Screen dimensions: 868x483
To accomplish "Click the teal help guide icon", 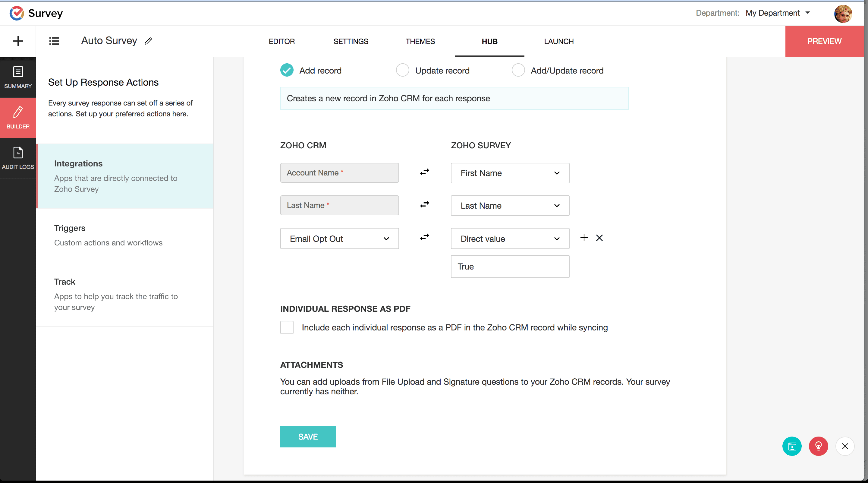I will (791, 446).
